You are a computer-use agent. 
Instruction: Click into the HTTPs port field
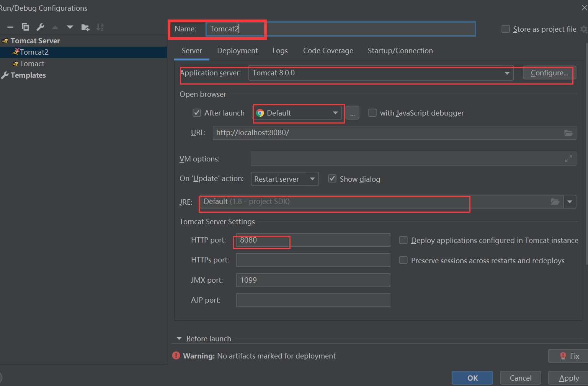pos(313,260)
